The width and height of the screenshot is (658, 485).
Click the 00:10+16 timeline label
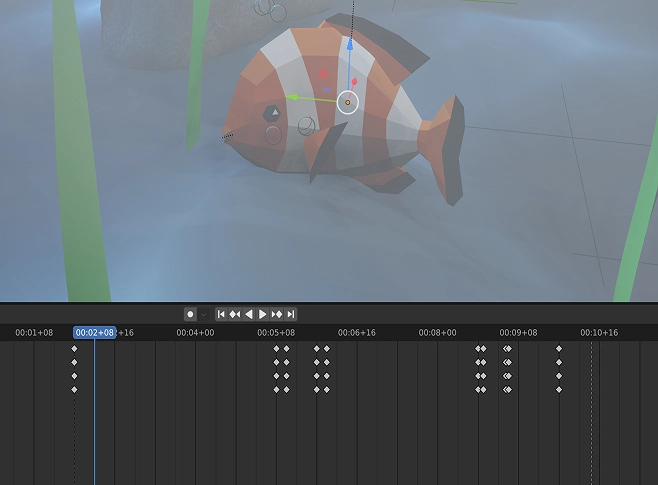click(x=599, y=333)
